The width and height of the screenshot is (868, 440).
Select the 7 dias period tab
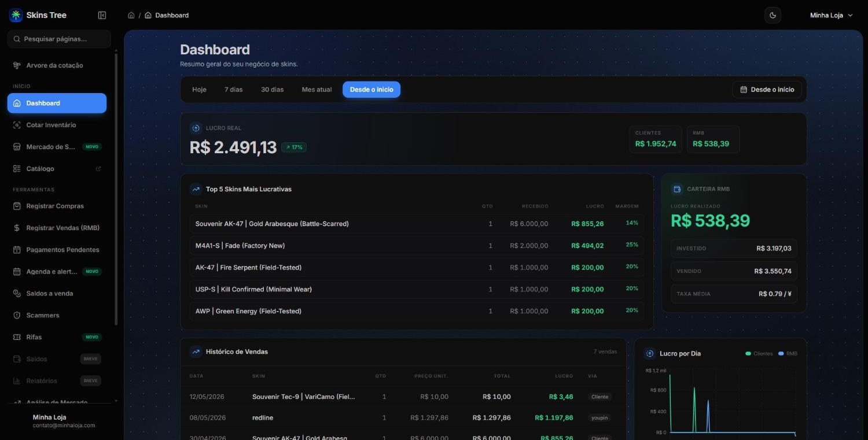click(234, 90)
